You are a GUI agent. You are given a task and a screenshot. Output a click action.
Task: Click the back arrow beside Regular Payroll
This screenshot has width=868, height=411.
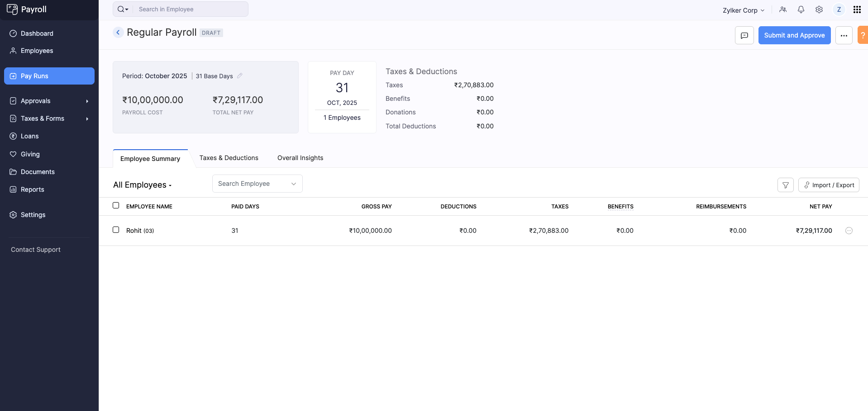pos(118,33)
